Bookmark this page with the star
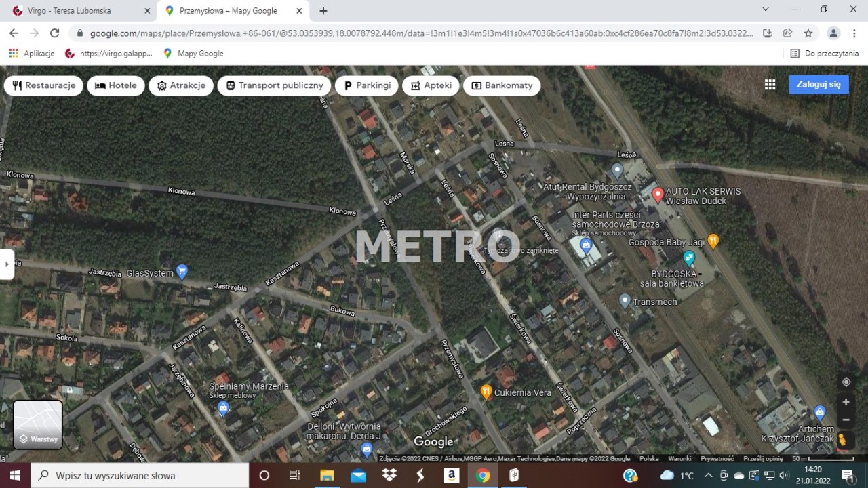Viewport: 868px width, 488px height. (808, 33)
